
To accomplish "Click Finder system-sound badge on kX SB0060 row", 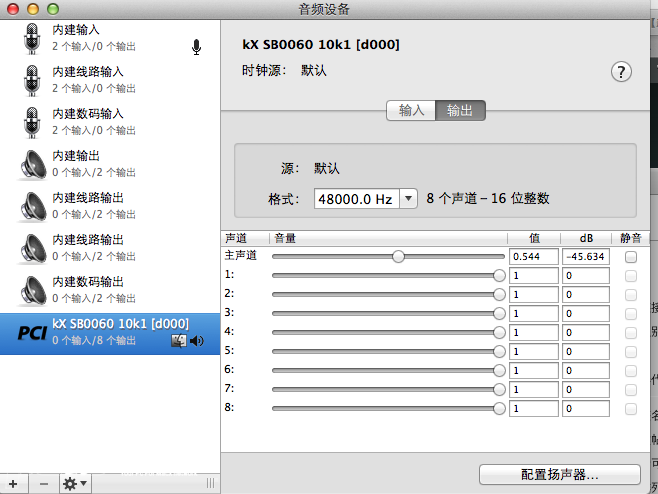I will [x=179, y=340].
